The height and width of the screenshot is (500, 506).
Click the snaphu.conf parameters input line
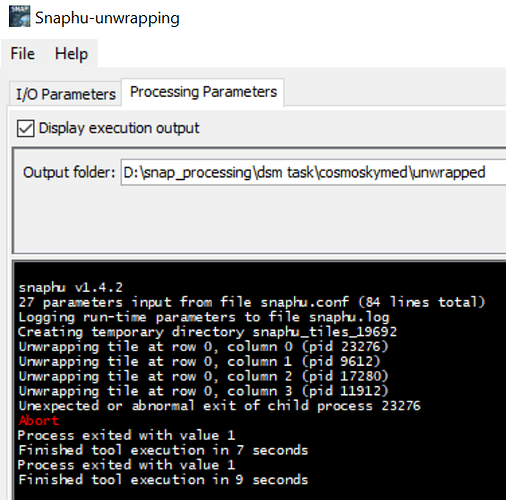(252, 302)
